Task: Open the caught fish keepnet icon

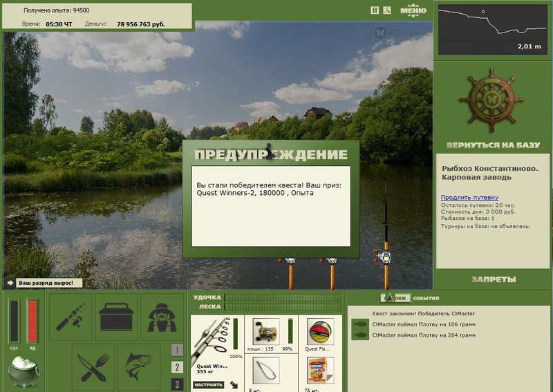Action: [x=139, y=367]
